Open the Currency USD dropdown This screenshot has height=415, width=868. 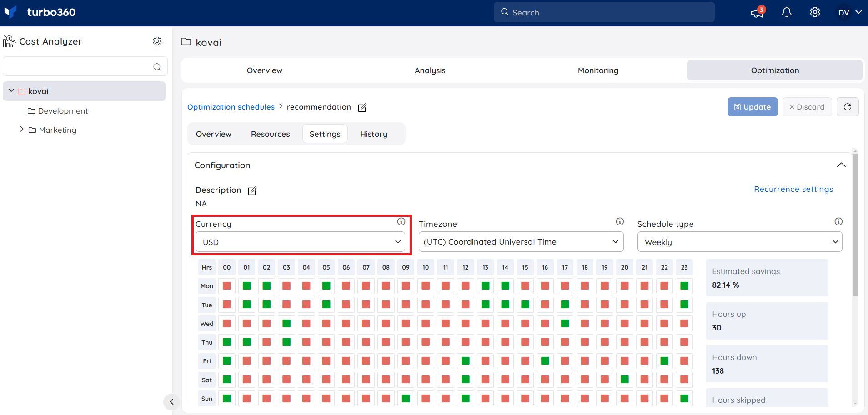[x=300, y=242]
